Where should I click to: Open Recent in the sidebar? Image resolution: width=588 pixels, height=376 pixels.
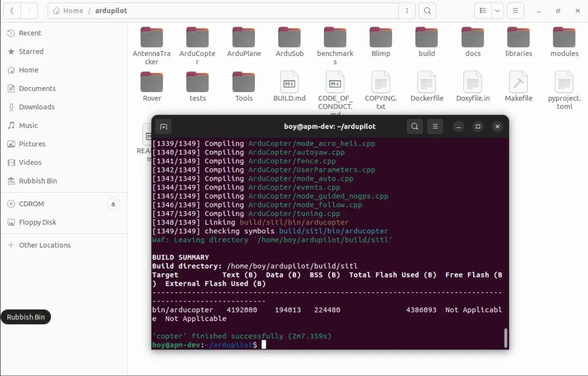coord(64,33)
